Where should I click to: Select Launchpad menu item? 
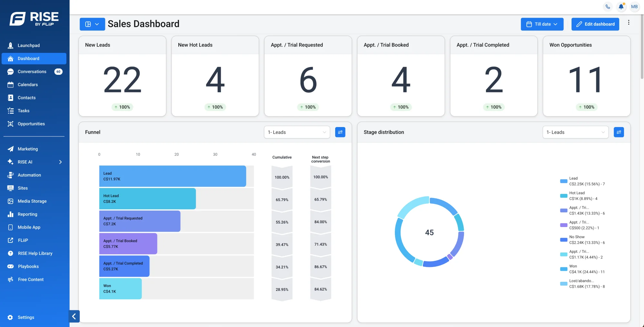(34, 45)
